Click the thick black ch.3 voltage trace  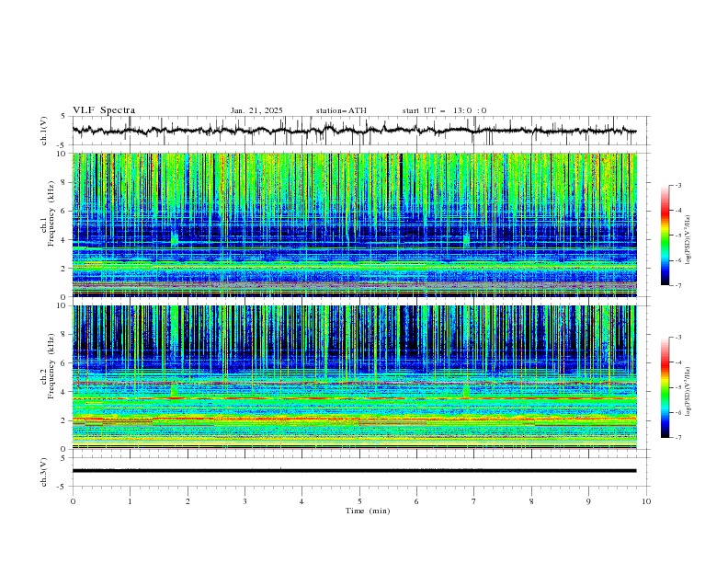[x=354, y=471]
